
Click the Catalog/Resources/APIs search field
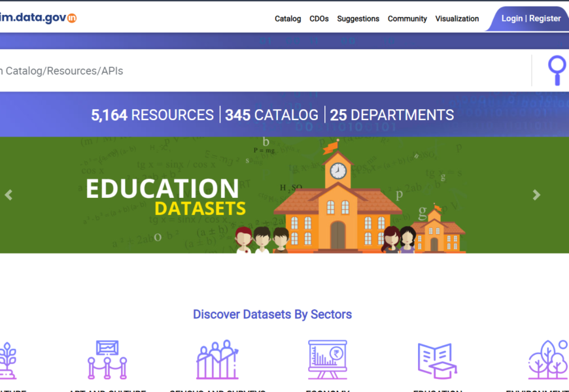coord(262,71)
